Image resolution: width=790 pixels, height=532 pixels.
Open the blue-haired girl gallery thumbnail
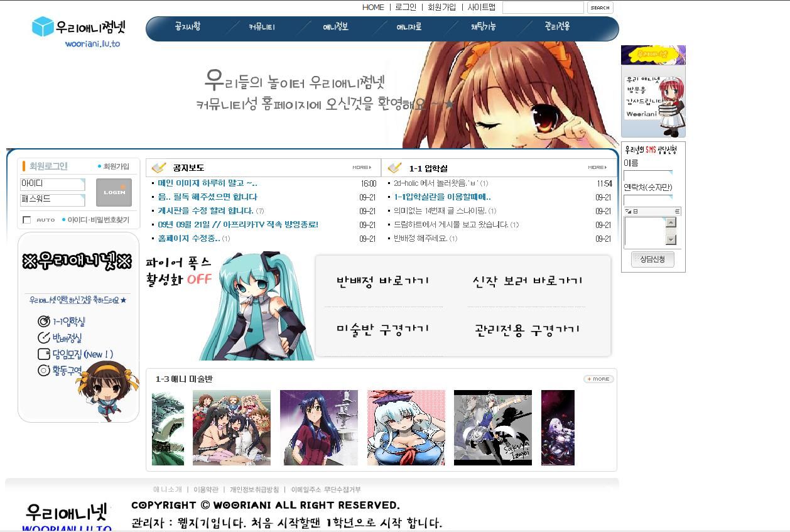click(319, 428)
